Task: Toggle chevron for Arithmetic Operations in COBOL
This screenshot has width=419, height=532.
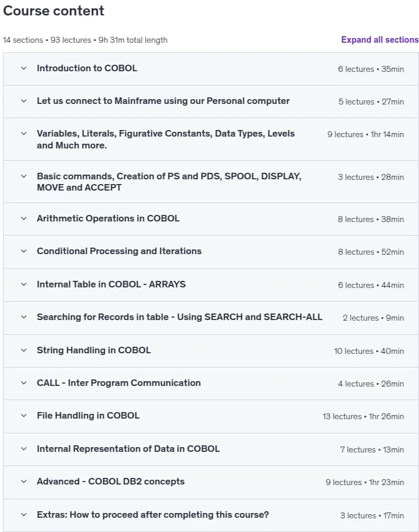Action: click(x=24, y=218)
